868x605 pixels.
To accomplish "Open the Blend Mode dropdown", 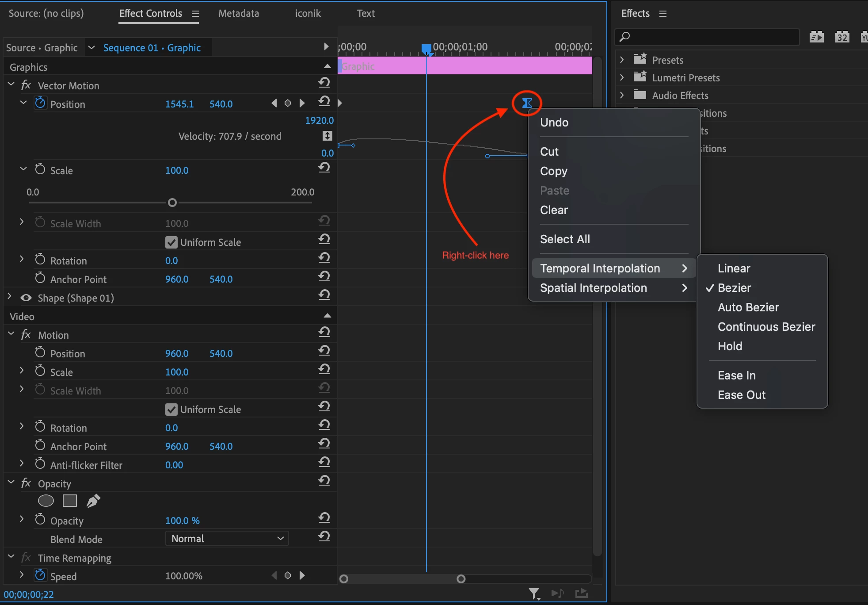I will pos(227,539).
